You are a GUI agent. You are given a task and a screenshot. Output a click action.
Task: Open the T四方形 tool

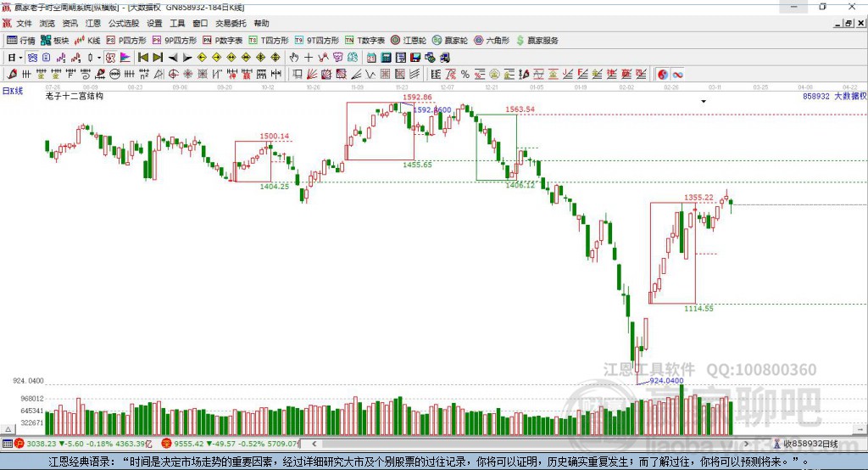(x=269, y=41)
